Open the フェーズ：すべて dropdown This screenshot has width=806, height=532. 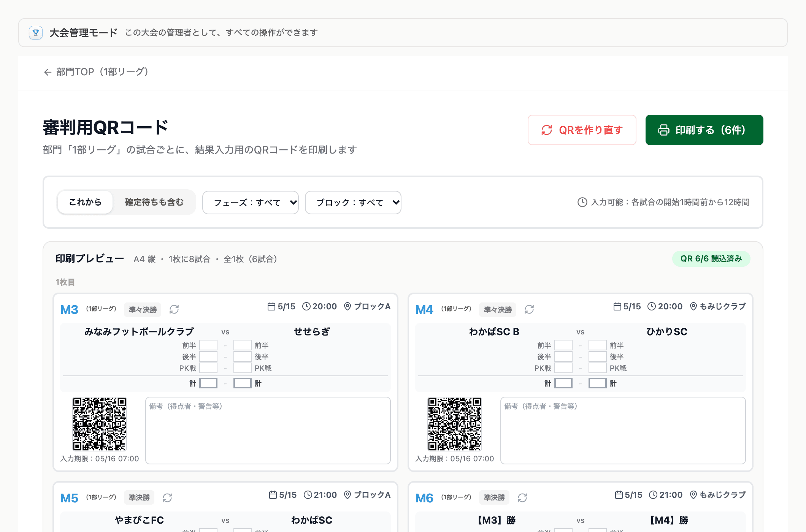click(x=251, y=203)
